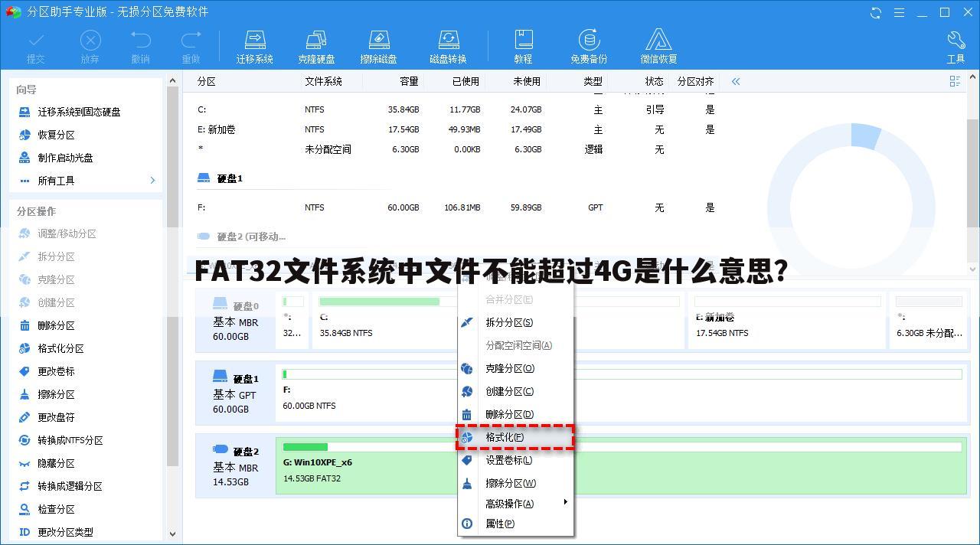Click sidebar scrollbar down arrow

(x=171, y=534)
